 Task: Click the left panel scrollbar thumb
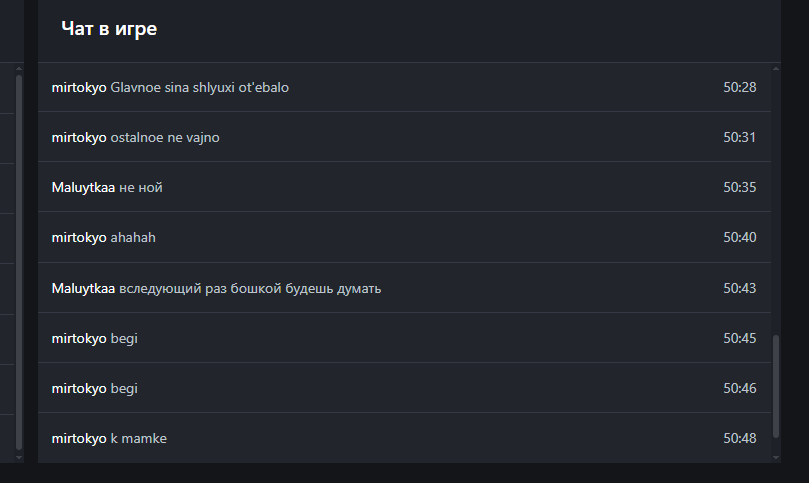coord(19,260)
